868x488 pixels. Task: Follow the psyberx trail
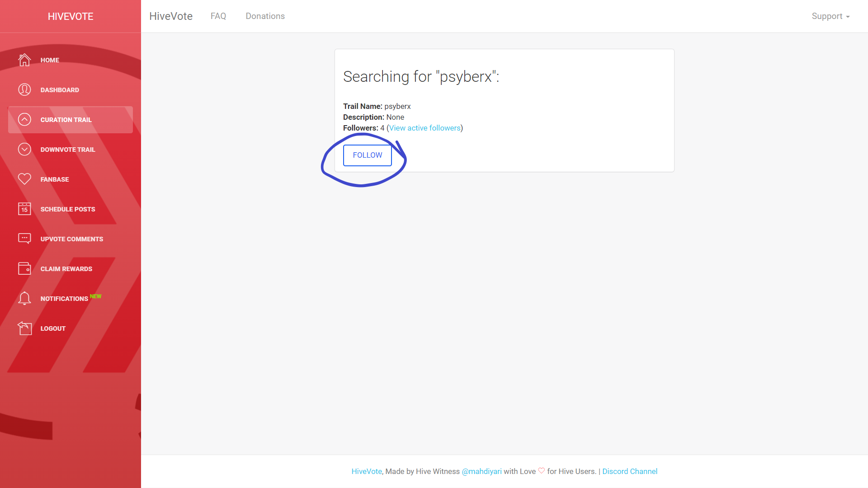click(x=368, y=155)
